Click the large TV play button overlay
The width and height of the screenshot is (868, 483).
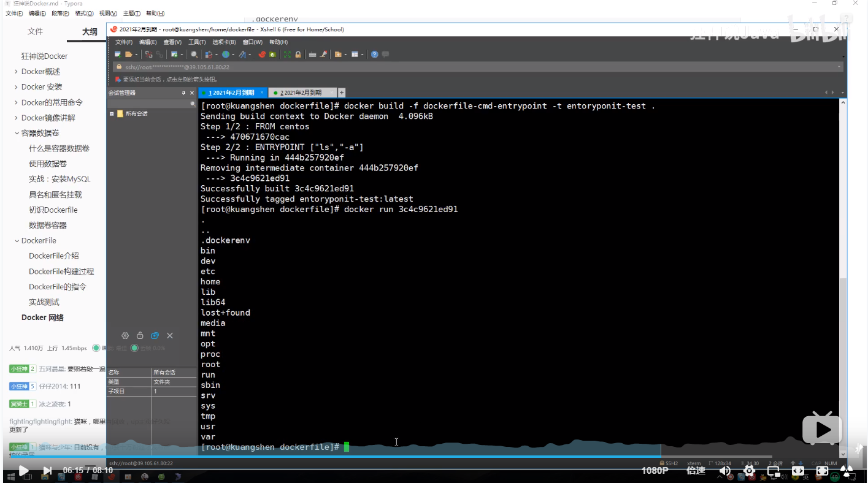[823, 428]
